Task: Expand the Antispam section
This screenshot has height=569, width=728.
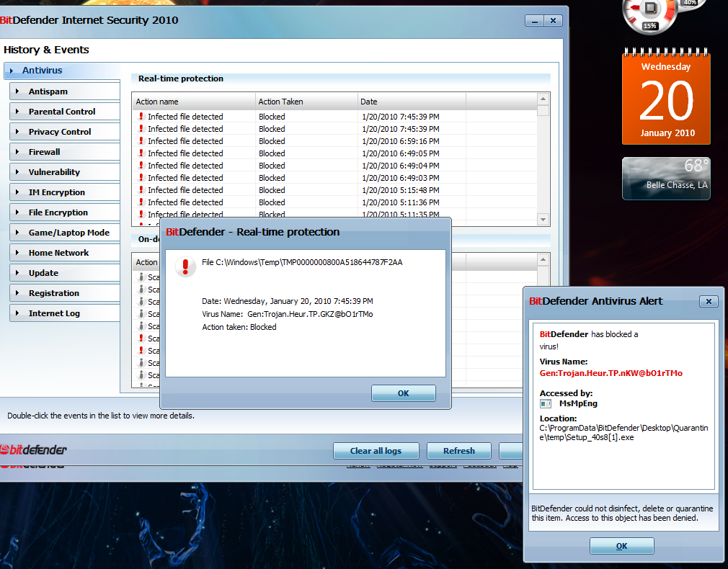Action: click(65, 91)
